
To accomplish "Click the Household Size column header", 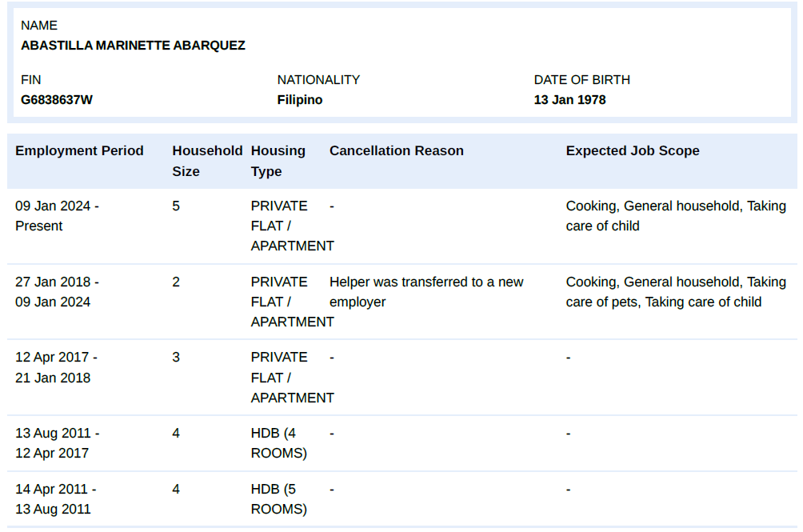I will pos(206,161).
